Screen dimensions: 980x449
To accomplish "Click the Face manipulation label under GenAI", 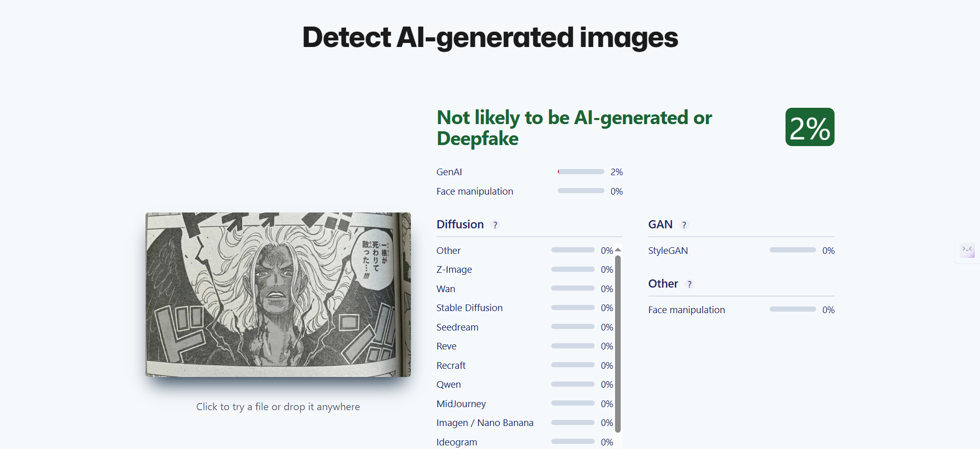I will click(x=475, y=191).
